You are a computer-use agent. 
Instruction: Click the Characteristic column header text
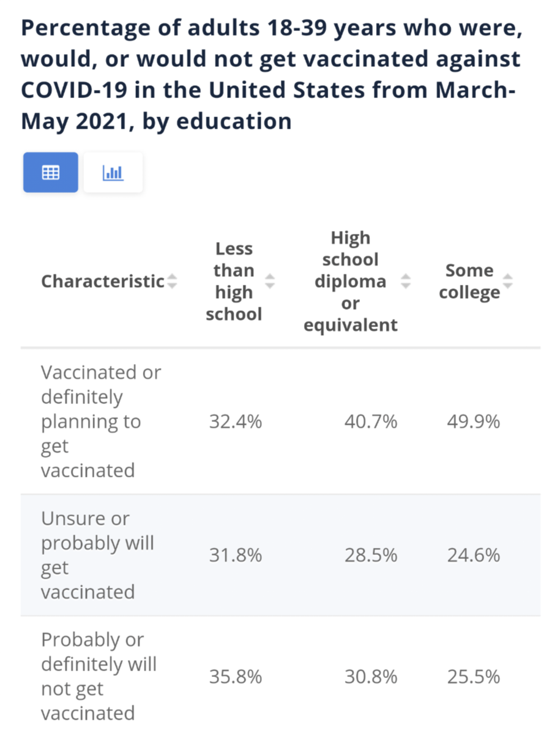[103, 282]
